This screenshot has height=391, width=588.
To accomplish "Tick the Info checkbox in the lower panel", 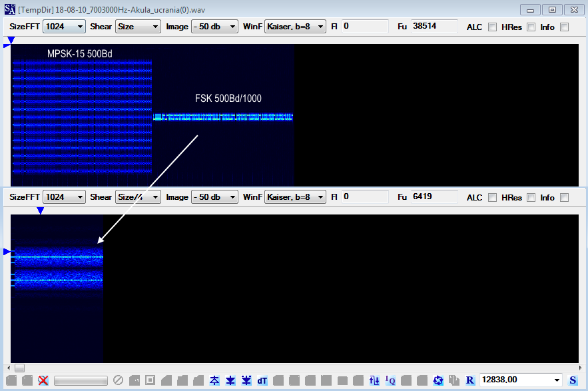I will coord(565,197).
